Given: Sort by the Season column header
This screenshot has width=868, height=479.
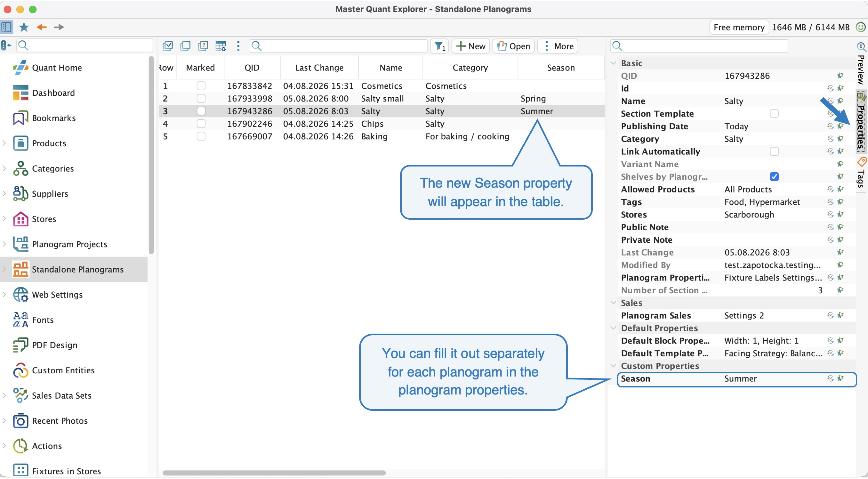Looking at the screenshot, I should [561, 68].
